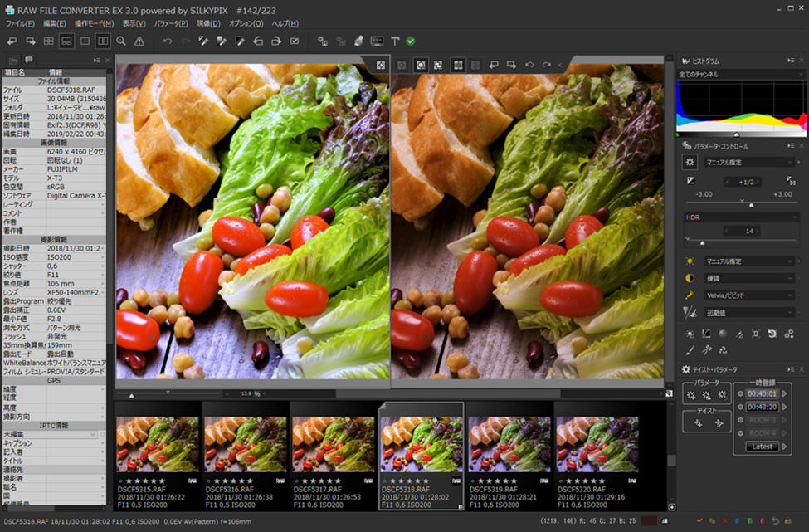Image resolution: width=809 pixels, height=532 pixels.
Task: Toggle the yellow checkmark in status bar
Action: [699, 521]
